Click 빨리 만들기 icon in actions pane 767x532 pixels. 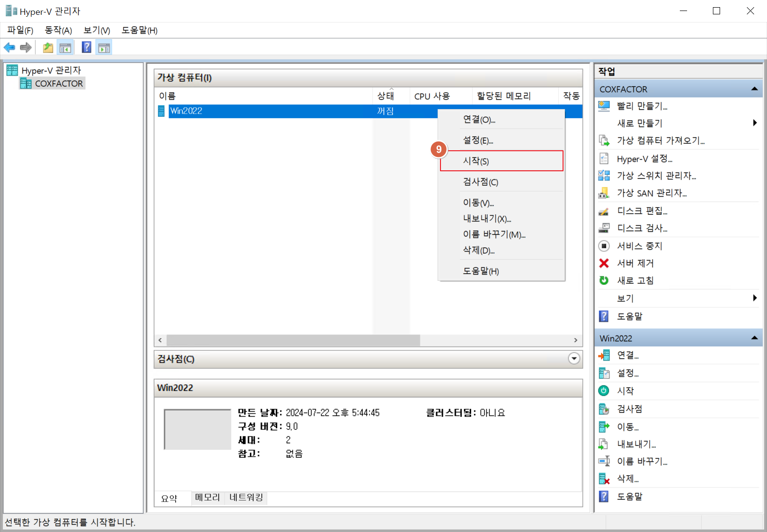pyautogui.click(x=604, y=106)
